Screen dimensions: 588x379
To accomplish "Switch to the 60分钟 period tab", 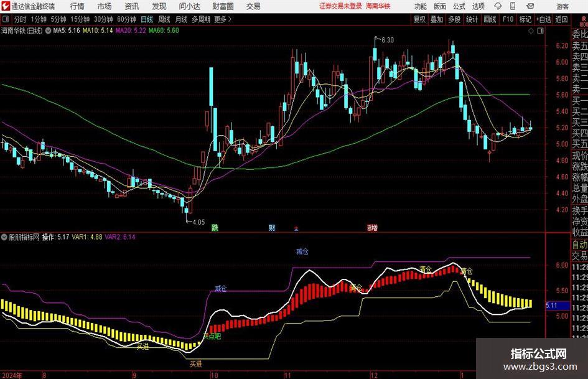I will tap(127, 19).
